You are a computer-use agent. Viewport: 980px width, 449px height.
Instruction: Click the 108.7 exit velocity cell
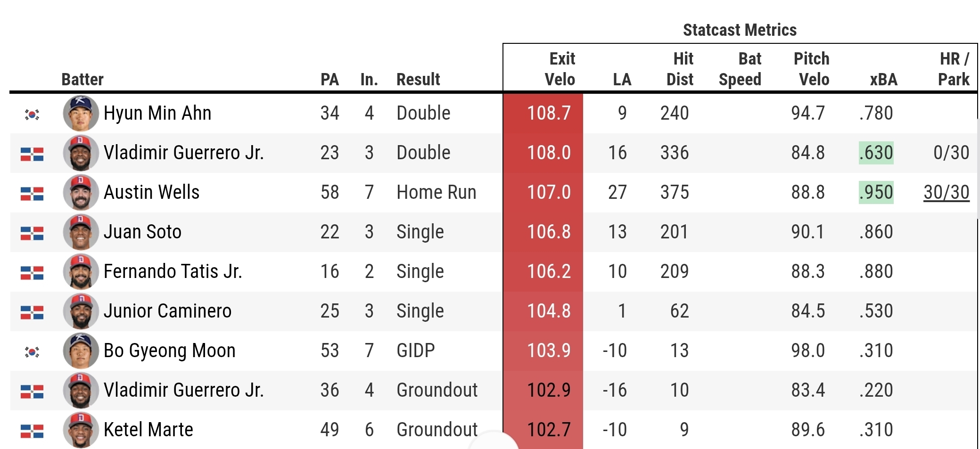[x=549, y=113]
